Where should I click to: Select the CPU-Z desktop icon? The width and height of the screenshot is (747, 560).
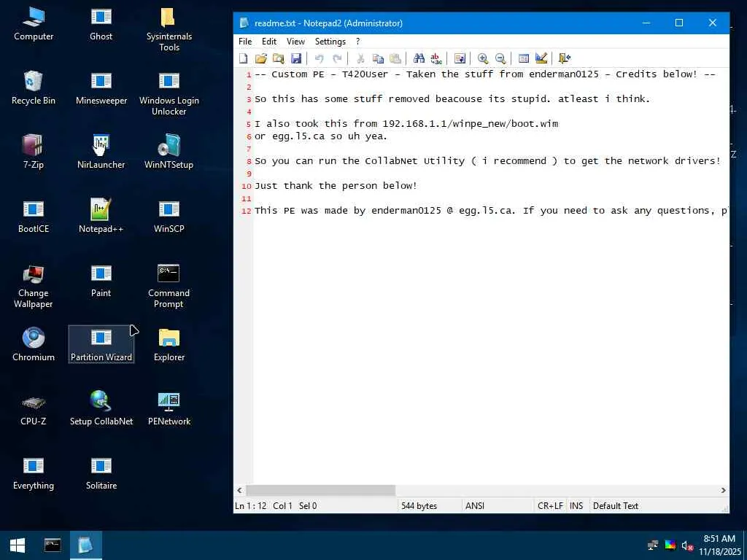point(34,409)
